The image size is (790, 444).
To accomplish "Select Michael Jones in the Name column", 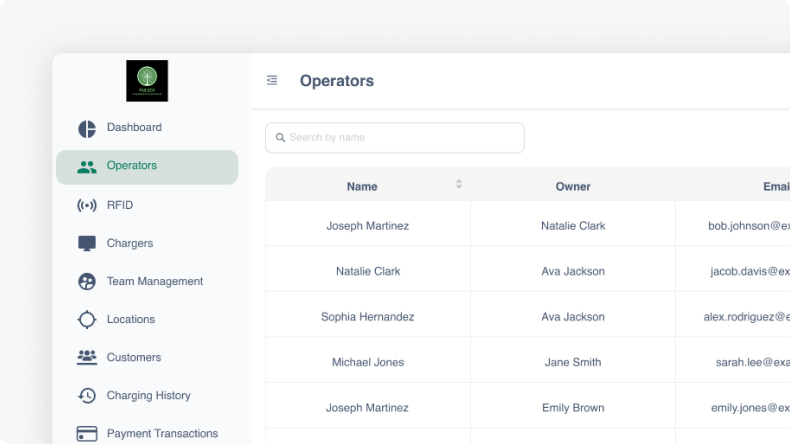I will [x=367, y=362].
